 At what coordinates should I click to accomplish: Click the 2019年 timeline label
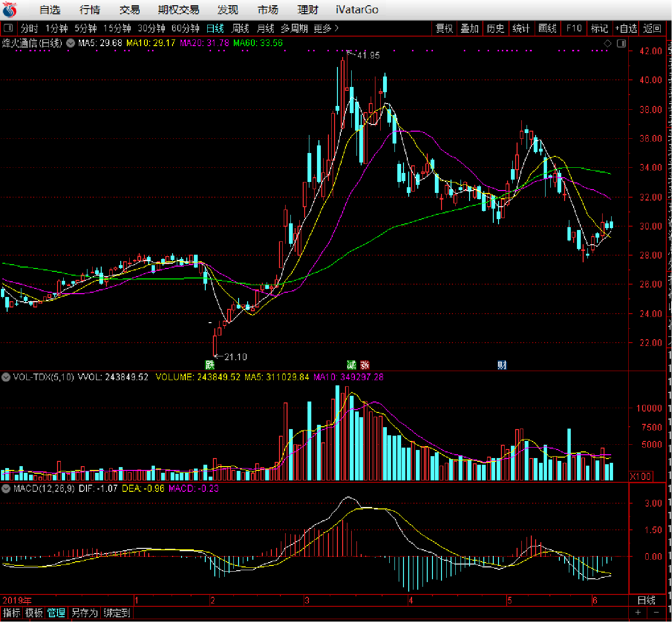[17, 601]
